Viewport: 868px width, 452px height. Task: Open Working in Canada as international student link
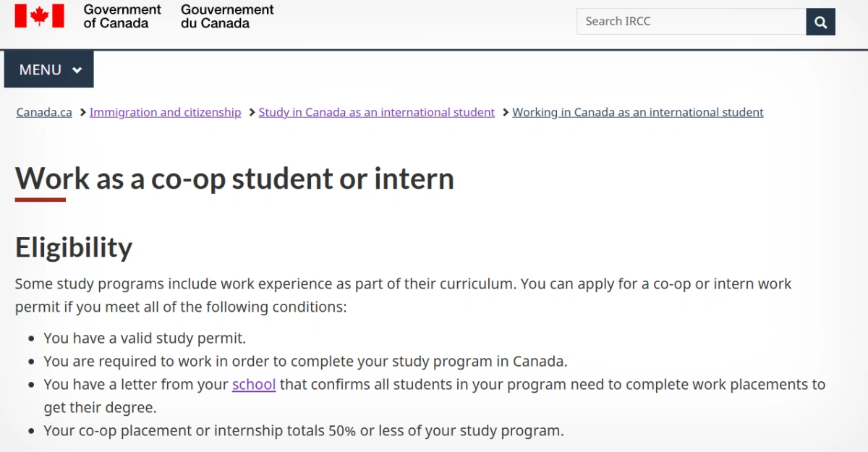[x=638, y=112]
